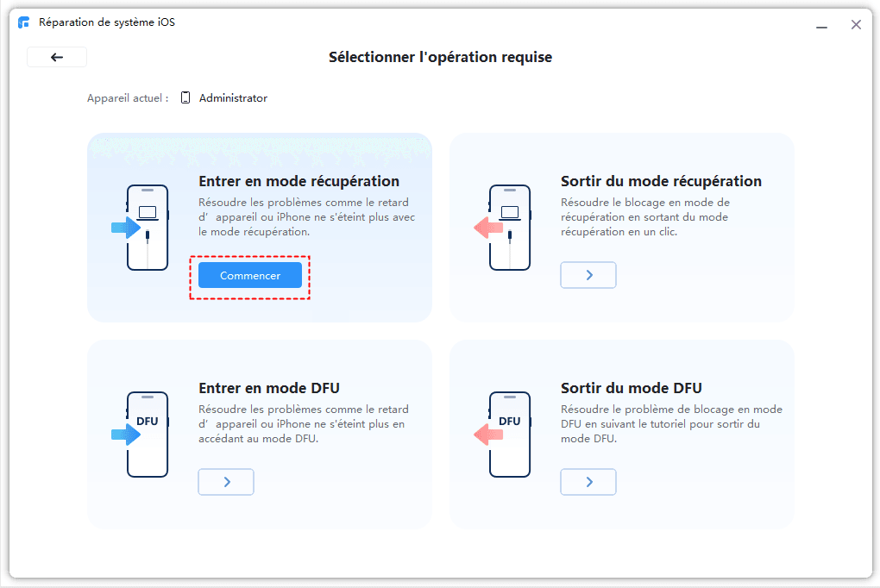Close the Réparation de système iOS window
The height and width of the screenshot is (588, 880).
click(x=856, y=25)
